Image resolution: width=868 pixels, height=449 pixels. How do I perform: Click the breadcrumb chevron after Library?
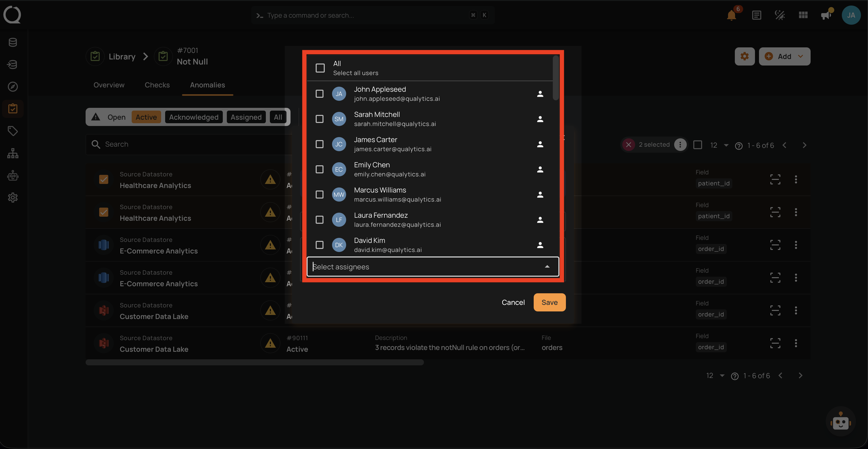tap(145, 56)
